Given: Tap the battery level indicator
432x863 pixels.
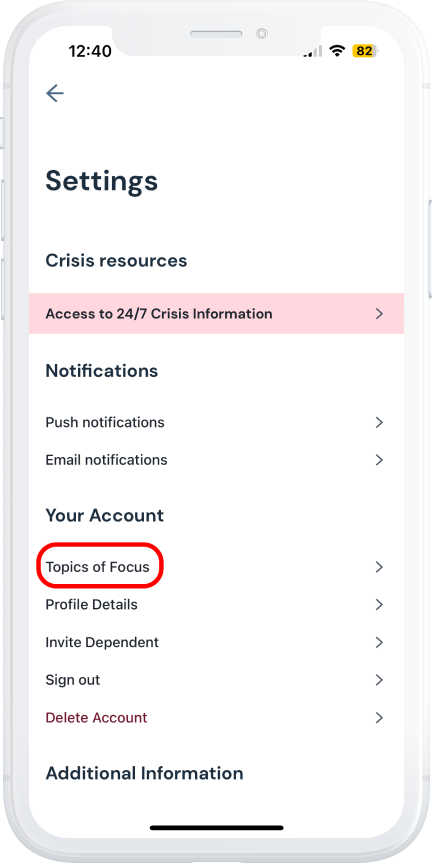Looking at the screenshot, I should [365, 51].
